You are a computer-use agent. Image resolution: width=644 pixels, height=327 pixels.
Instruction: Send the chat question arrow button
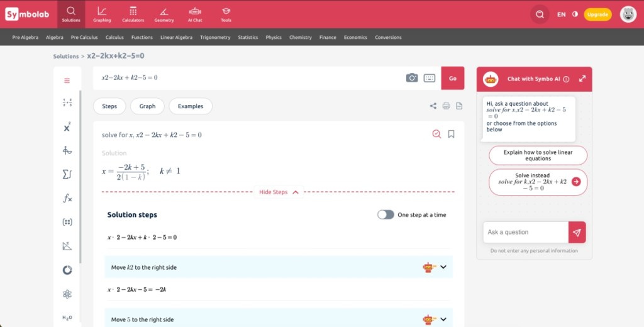coord(577,233)
